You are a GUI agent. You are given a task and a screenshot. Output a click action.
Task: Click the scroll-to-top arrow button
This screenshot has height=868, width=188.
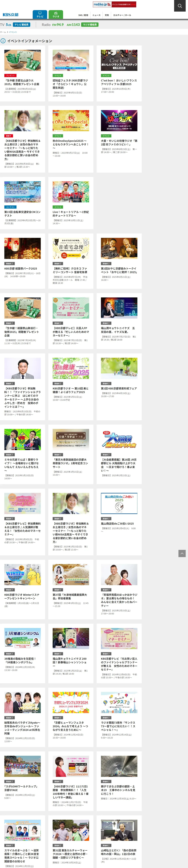coord(182,553)
